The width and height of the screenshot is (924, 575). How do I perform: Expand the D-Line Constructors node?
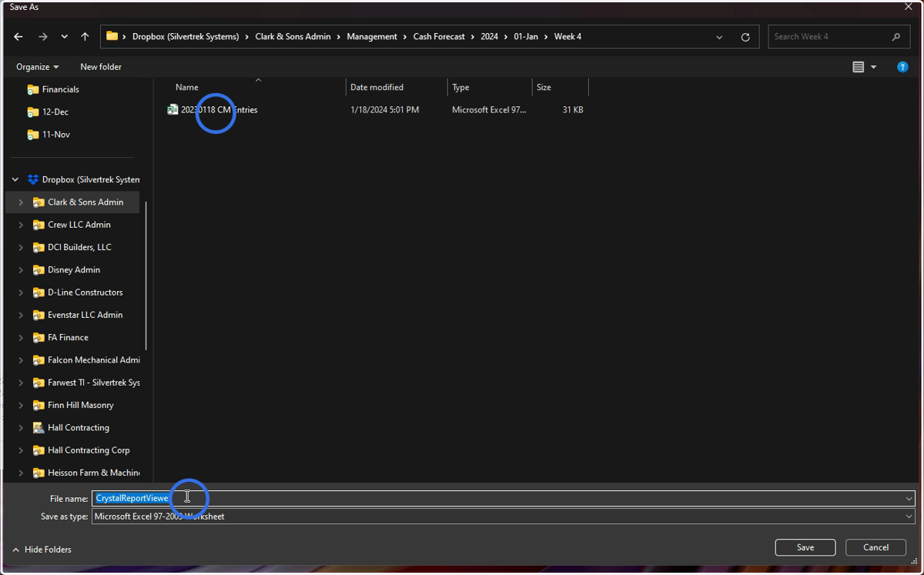tap(21, 293)
